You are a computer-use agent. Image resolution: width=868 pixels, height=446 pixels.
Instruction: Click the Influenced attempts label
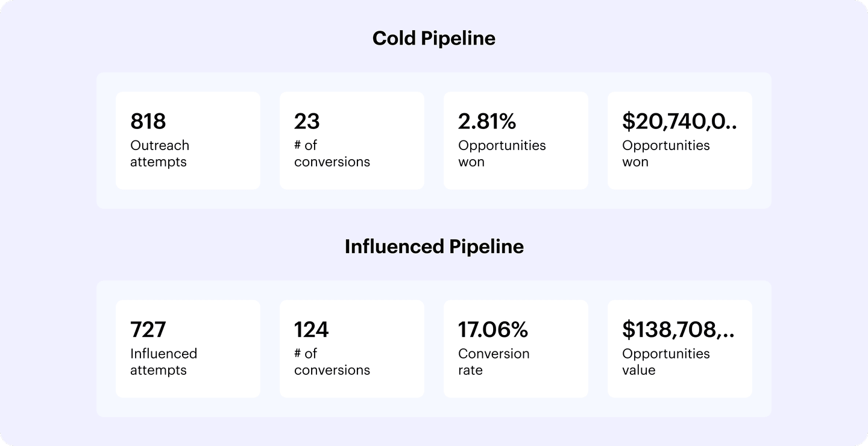coord(163,362)
